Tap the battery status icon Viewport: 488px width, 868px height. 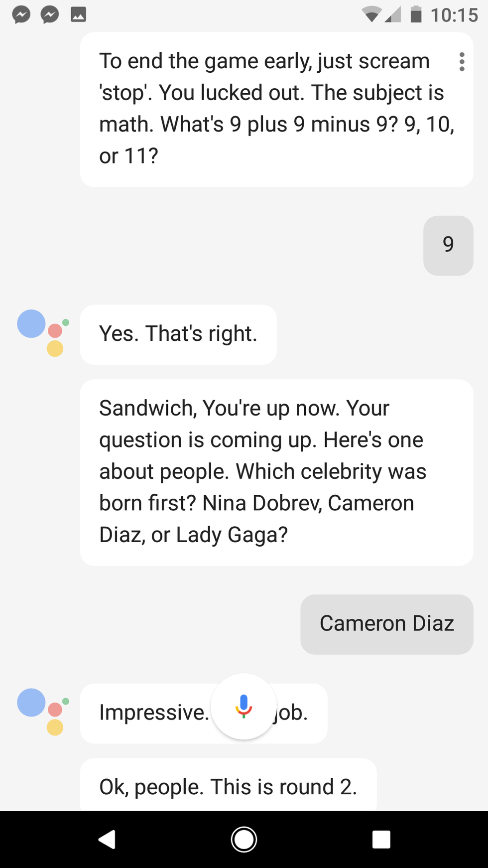click(416, 14)
